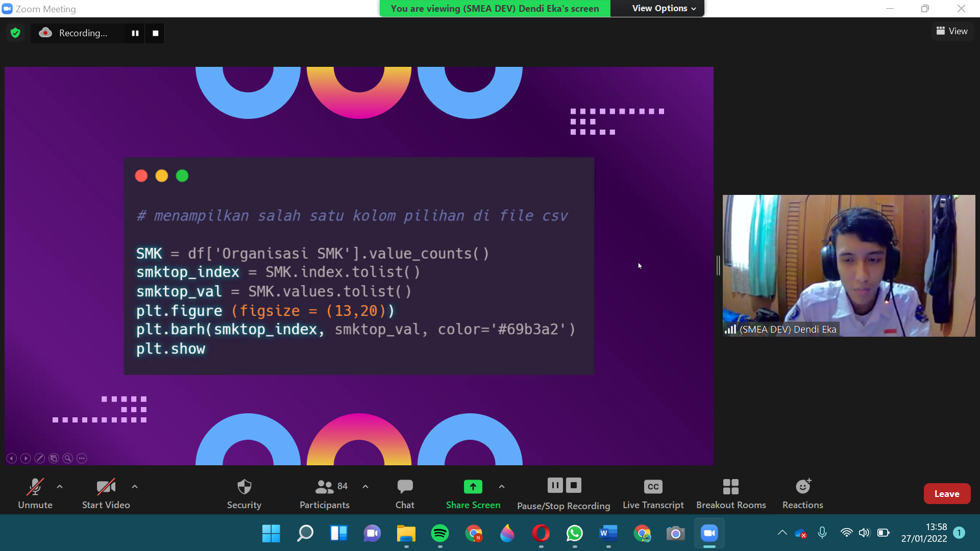This screenshot has width=980, height=551.
Task: Open the audio settings chevron next to Unmute
Action: (59, 486)
